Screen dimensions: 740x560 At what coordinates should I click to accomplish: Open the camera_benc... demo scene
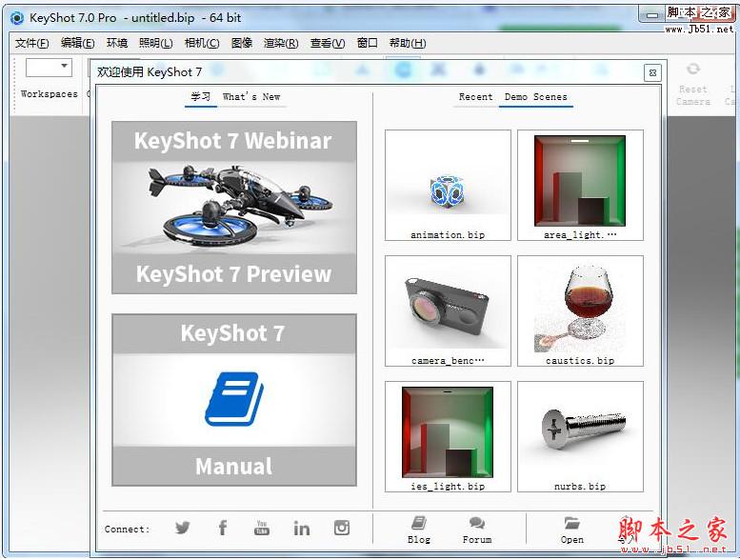[x=448, y=310]
